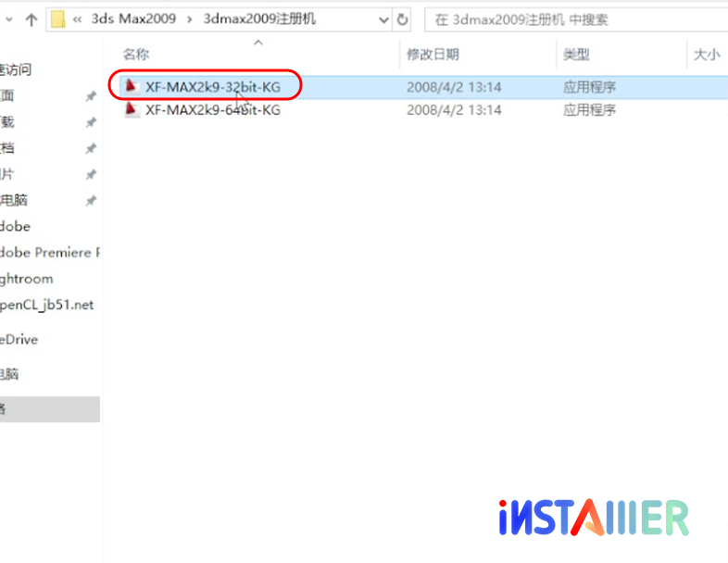
Task: Open the OpenCL_jb51.net sidebar folder
Action: 46,305
